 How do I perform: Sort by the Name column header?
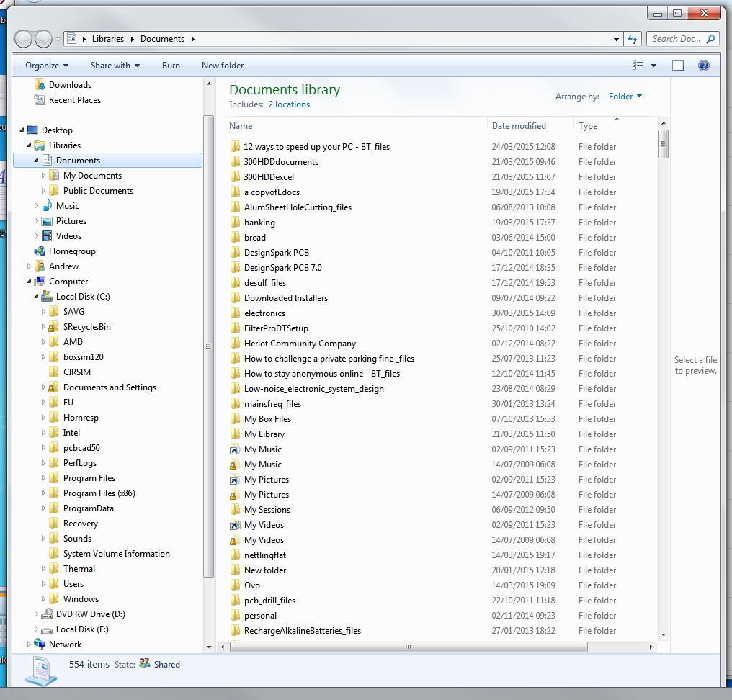click(357, 126)
